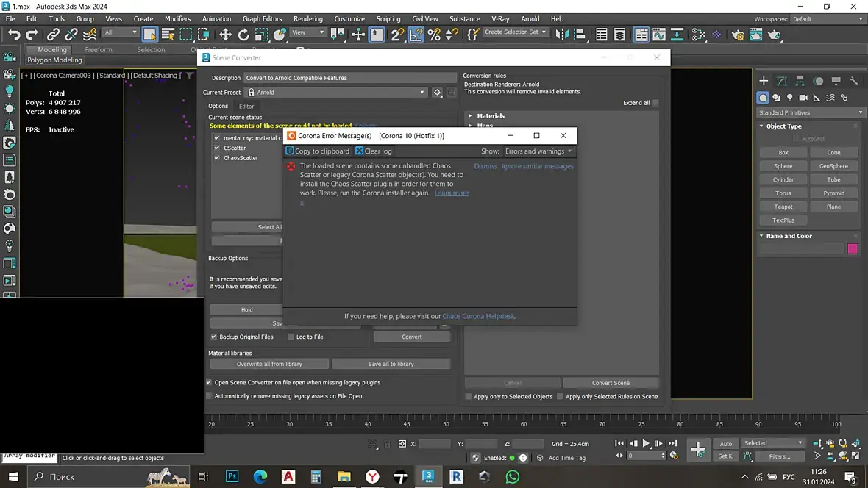
Task: Click Save all to library button
Action: 391,364
